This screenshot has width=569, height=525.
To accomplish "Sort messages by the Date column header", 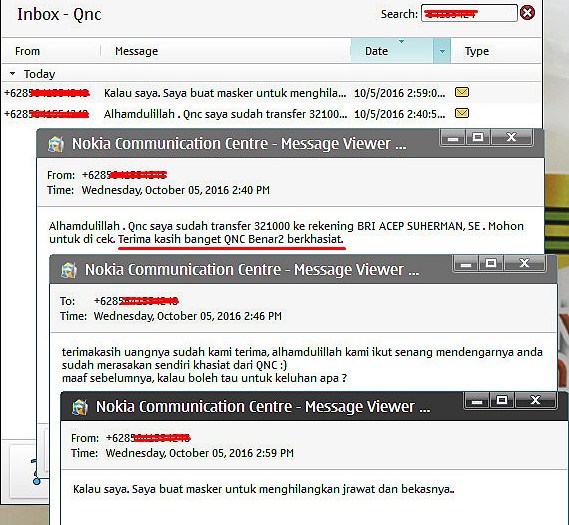I will point(392,51).
